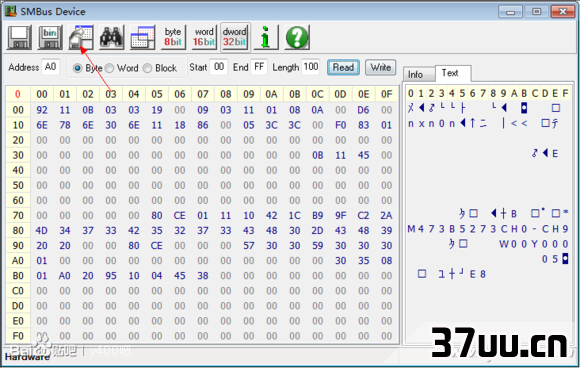
Task: Select cell 86 in row 10
Action: click(x=203, y=125)
